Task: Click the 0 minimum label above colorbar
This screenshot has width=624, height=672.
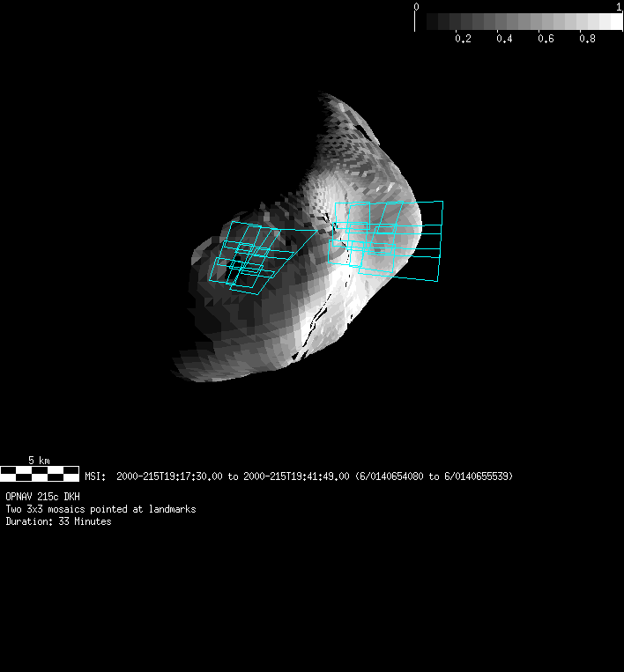Action: 417,6
